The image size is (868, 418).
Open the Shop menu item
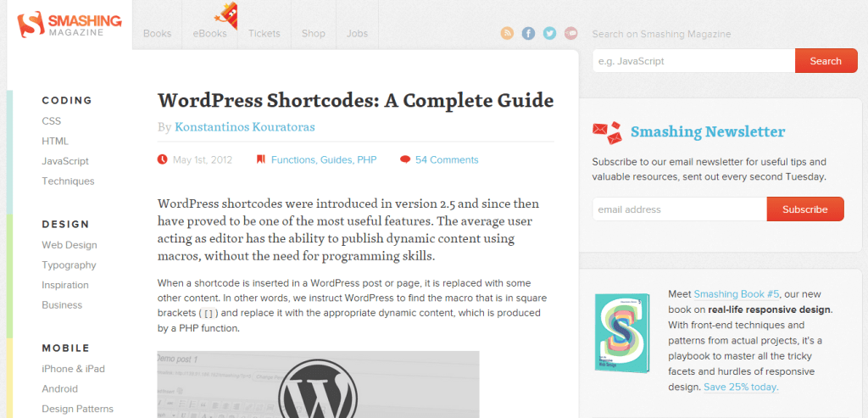pos(314,33)
